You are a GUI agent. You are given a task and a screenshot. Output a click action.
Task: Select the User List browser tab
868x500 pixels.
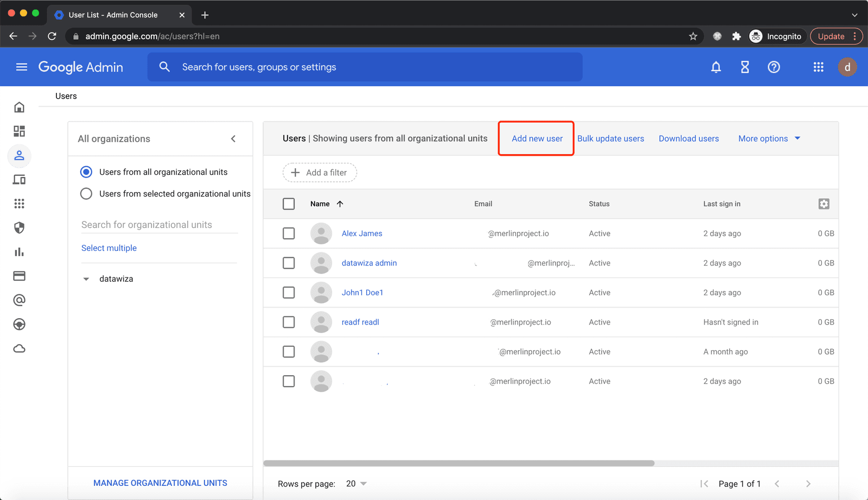pyautogui.click(x=119, y=15)
